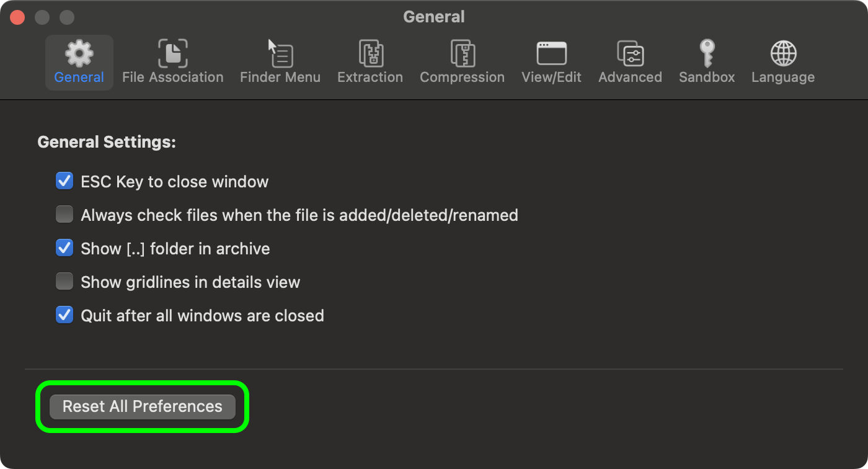Uncheck Quit after all windows are closed
This screenshot has height=469, width=868.
click(64, 315)
